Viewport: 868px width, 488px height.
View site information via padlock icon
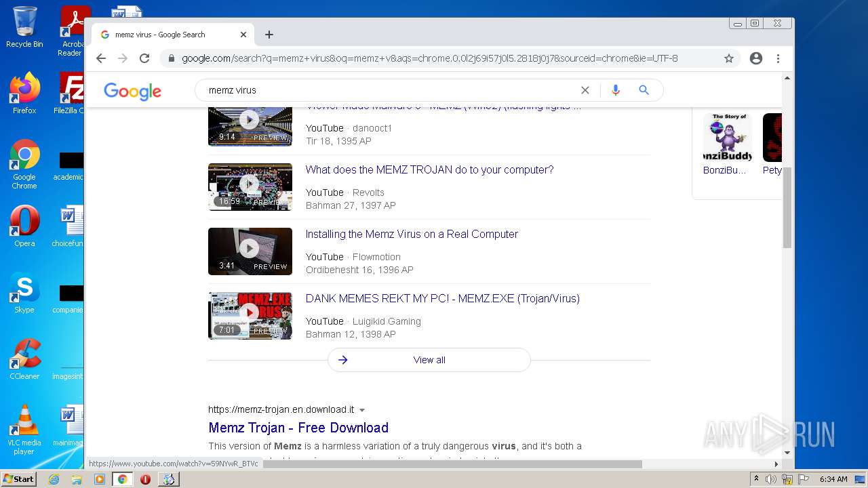[x=171, y=58]
